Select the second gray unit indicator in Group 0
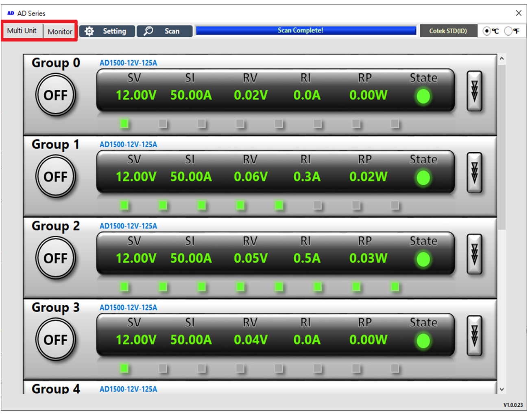The image size is (532, 414). click(x=163, y=123)
